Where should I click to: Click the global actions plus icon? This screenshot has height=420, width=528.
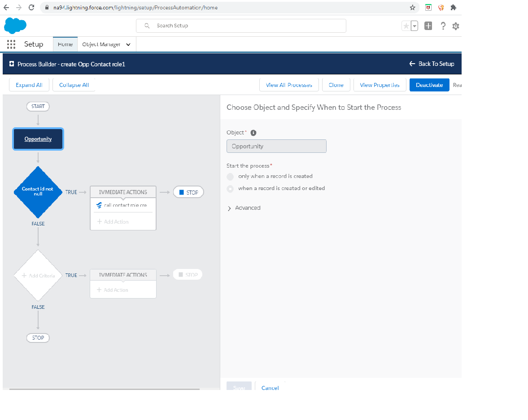click(x=428, y=26)
